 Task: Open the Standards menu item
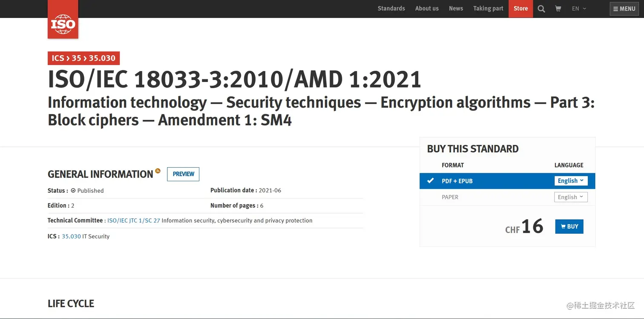(x=391, y=9)
